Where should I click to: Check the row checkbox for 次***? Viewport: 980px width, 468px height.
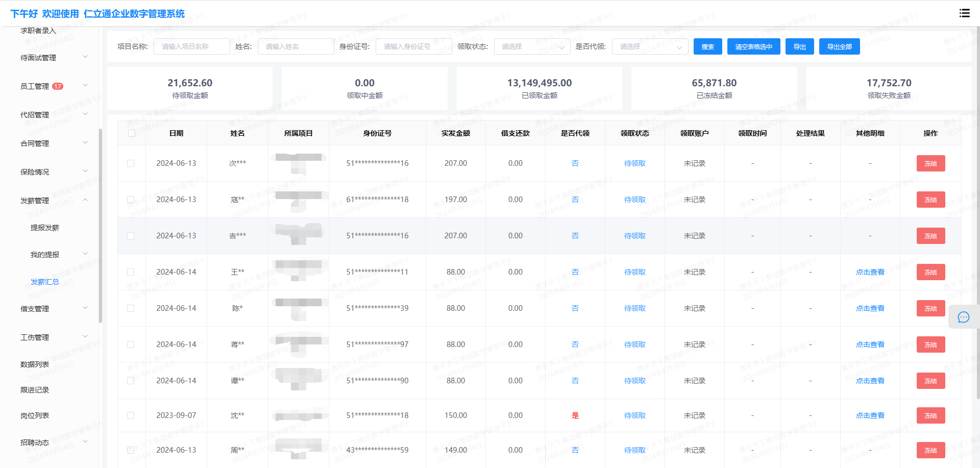tap(131, 163)
